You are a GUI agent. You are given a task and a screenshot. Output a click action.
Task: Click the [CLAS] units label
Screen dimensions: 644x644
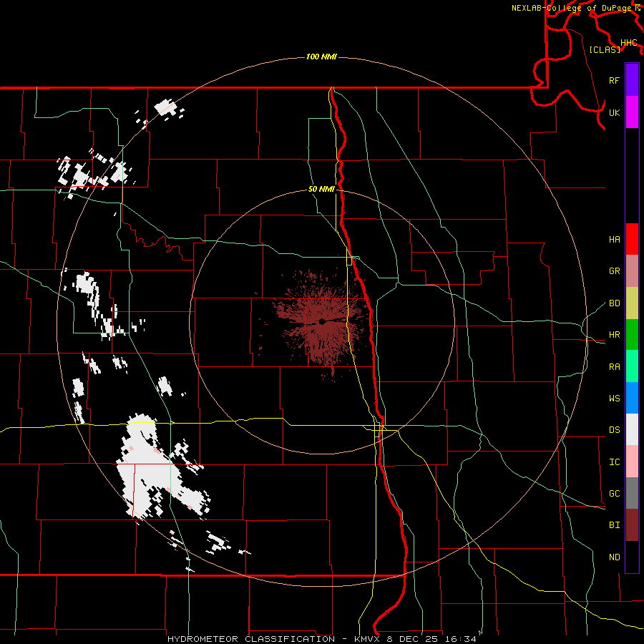605,49
